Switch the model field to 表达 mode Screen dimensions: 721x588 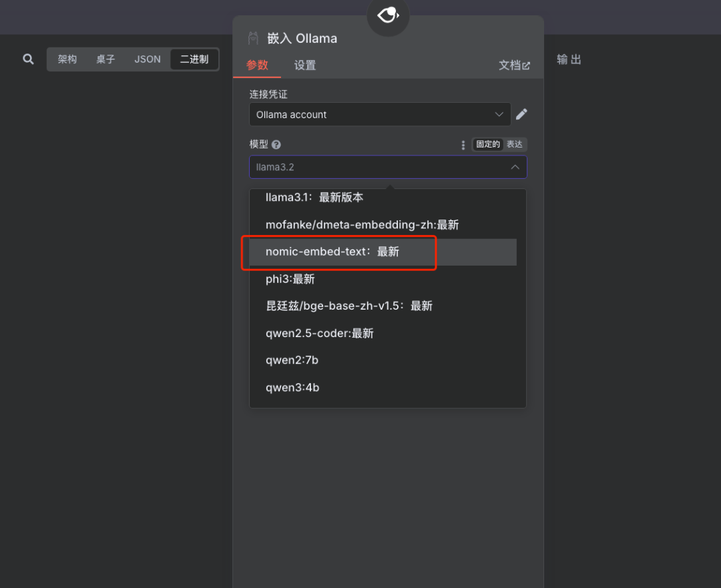point(514,144)
